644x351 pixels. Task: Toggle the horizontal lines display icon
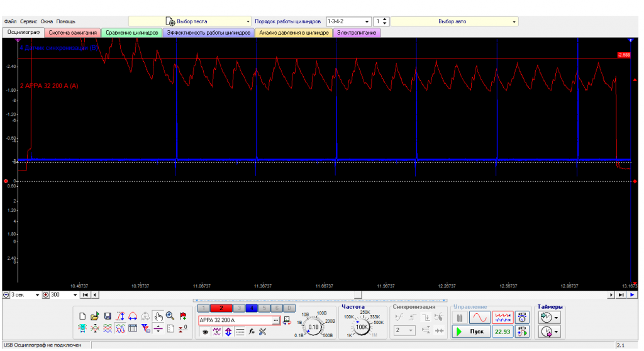coord(240,331)
